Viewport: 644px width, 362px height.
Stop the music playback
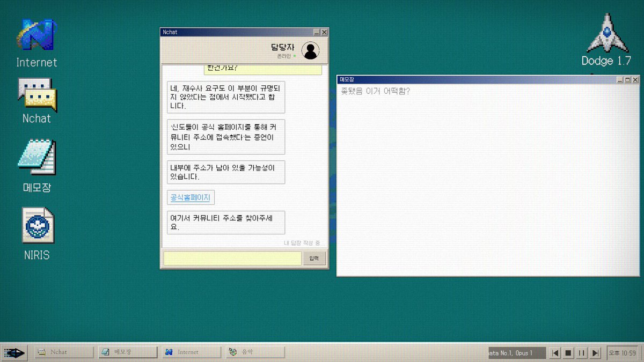(568, 353)
